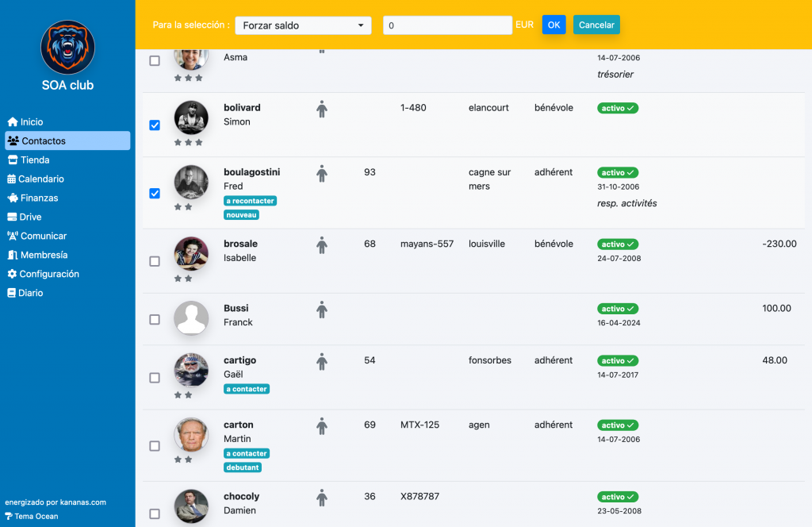Open the Forzar saldo dropdown
This screenshot has height=527, width=812.
pyautogui.click(x=303, y=25)
